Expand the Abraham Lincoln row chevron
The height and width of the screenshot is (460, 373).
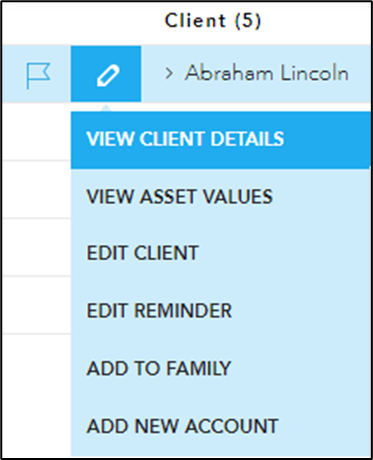click(x=169, y=73)
